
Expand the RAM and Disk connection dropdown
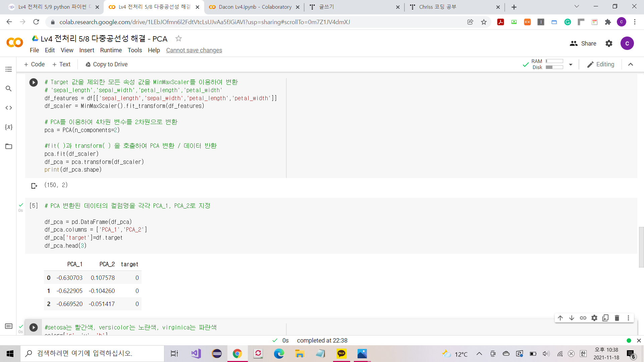(571, 64)
